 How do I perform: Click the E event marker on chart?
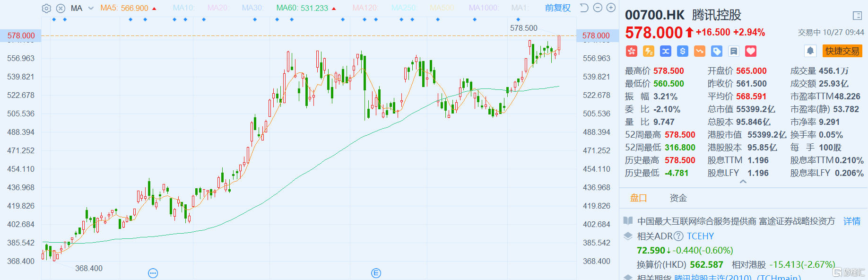coord(376,273)
